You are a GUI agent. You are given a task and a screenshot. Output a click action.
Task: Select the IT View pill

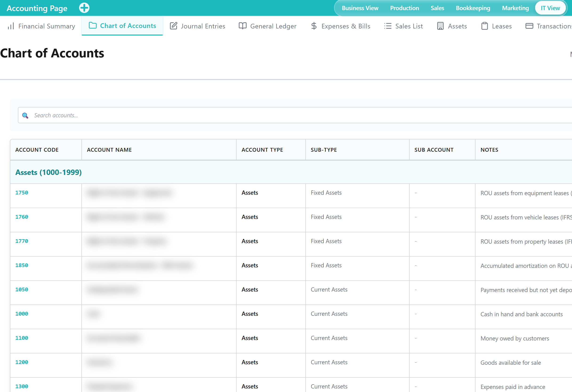coord(550,8)
